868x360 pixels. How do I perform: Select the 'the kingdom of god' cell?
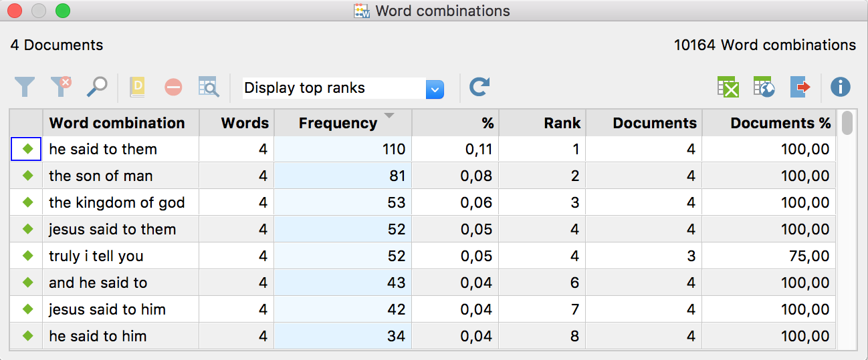pyautogui.click(x=121, y=202)
